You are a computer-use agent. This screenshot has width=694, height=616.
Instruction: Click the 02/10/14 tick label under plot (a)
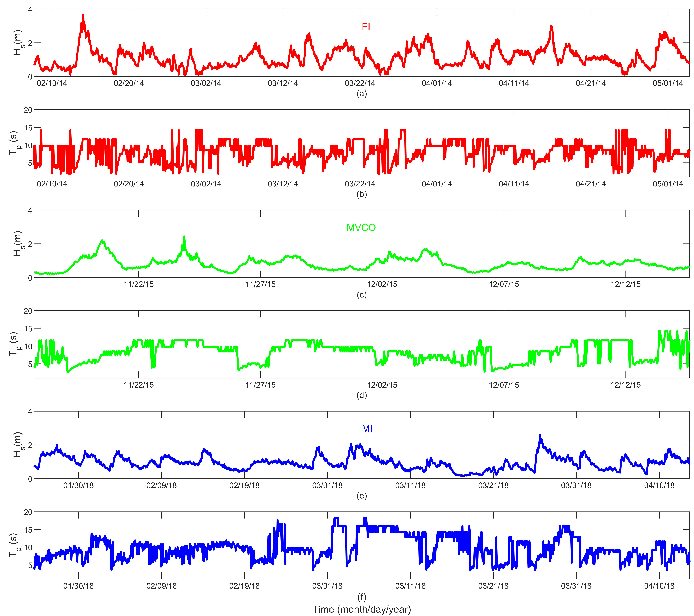(52, 83)
